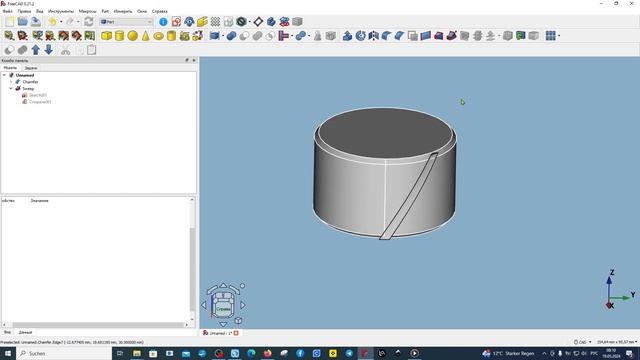Open the primitives creation dialog icon
Viewport: 640px width, 360px height.
(x=185, y=36)
